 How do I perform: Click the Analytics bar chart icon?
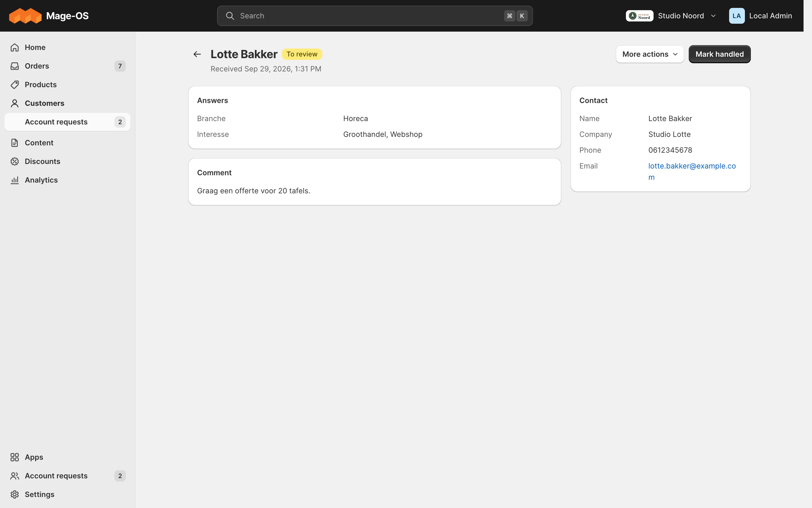tap(14, 180)
